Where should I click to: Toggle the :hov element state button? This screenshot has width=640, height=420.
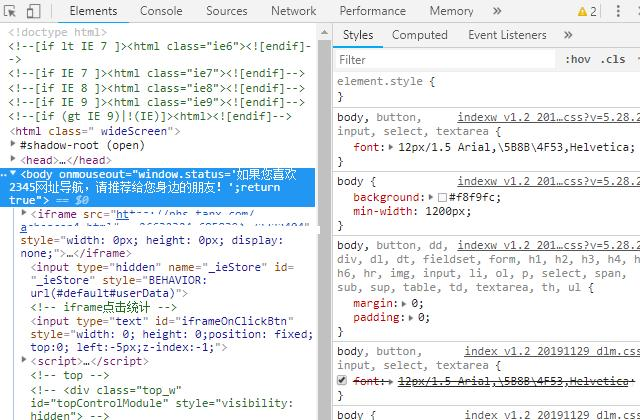(x=578, y=60)
